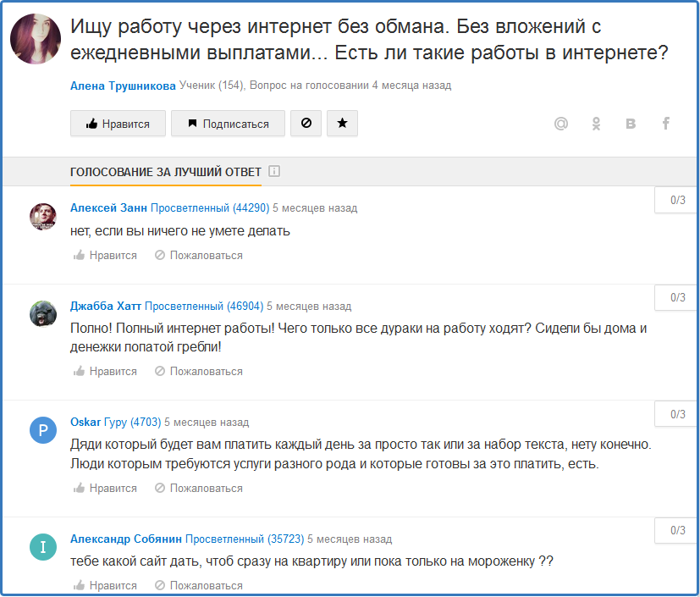Subscribe with the Подписаться button
700x597 pixels.
point(227,124)
